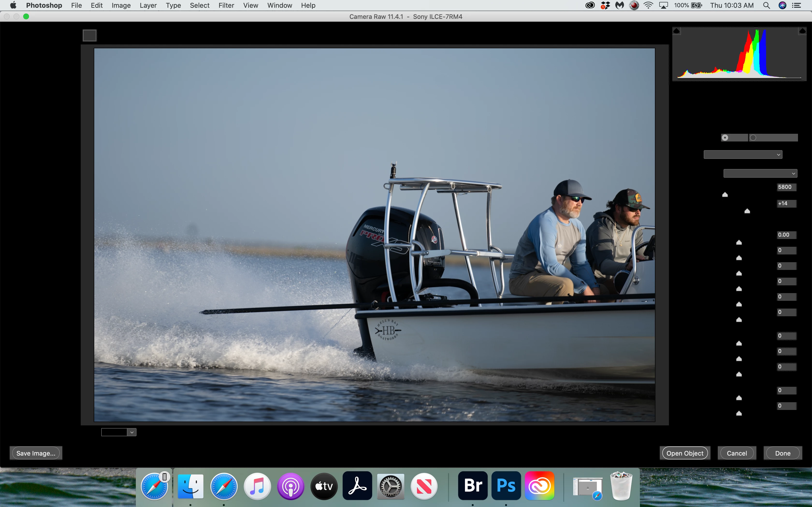The height and width of the screenshot is (507, 812).
Task: Open Adobe Bridge from the dock
Action: pos(473,486)
